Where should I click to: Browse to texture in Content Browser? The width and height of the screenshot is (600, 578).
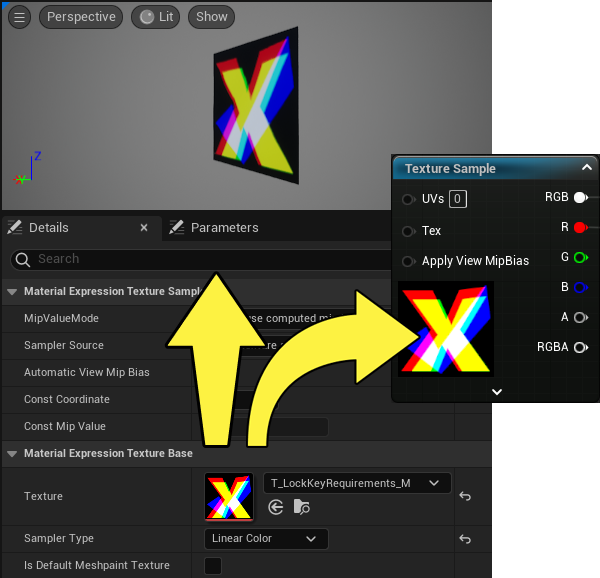pos(302,507)
